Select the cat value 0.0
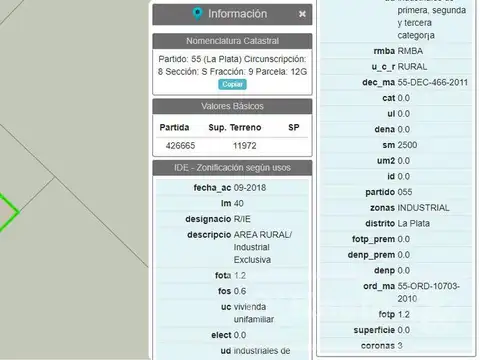The image size is (480, 360). click(403, 98)
